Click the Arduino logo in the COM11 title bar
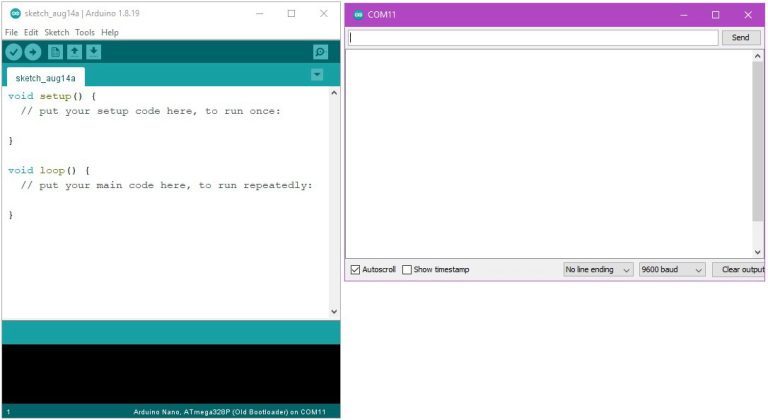Screen dimensions: 768x420 358,14
